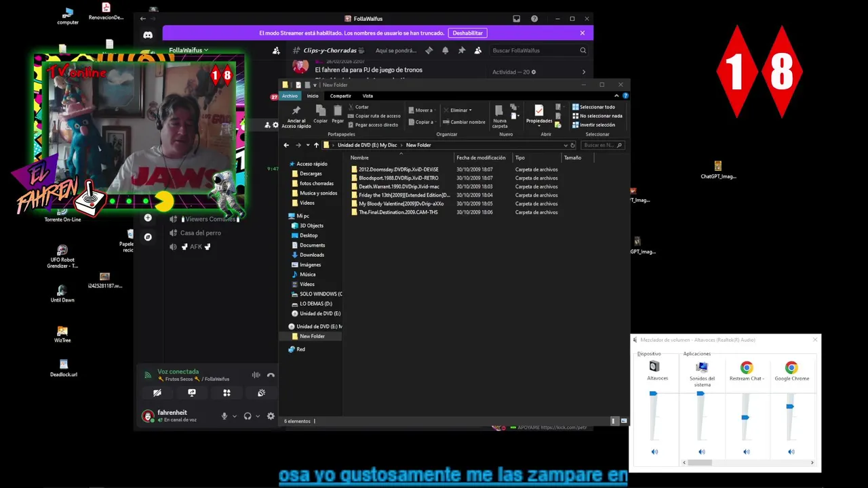Go back in Explorer navigation
Image resolution: width=868 pixels, height=488 pixels.
click(286, 145)
